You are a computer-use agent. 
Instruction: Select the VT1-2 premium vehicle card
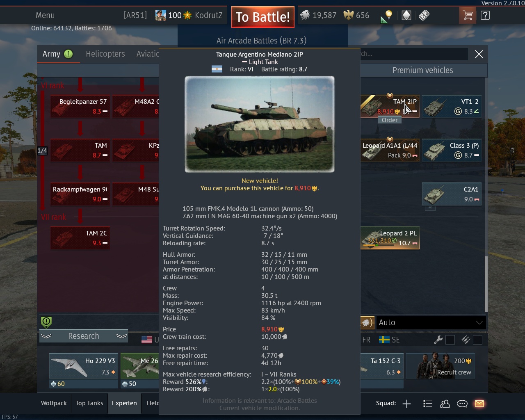(x=452, y=106)
